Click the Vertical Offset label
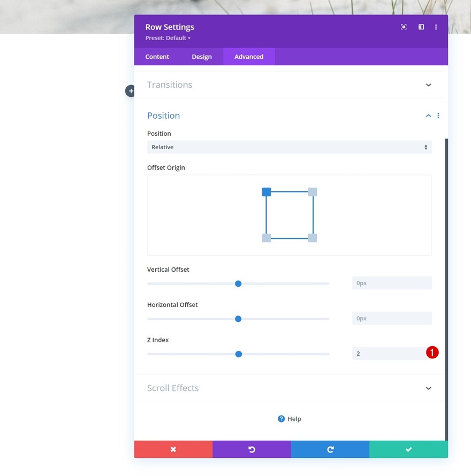Image resolution: width=471 pixels, height=476 pixels. [168, 270]
